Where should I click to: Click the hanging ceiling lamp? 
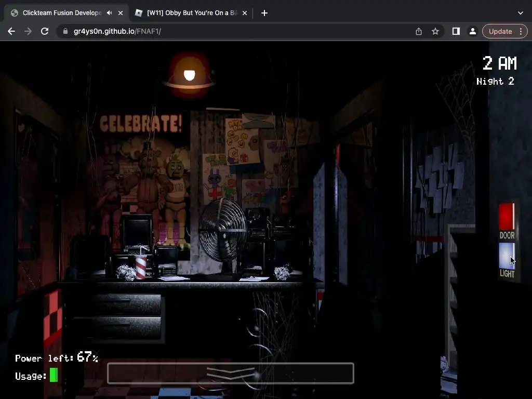pos(189,75)
